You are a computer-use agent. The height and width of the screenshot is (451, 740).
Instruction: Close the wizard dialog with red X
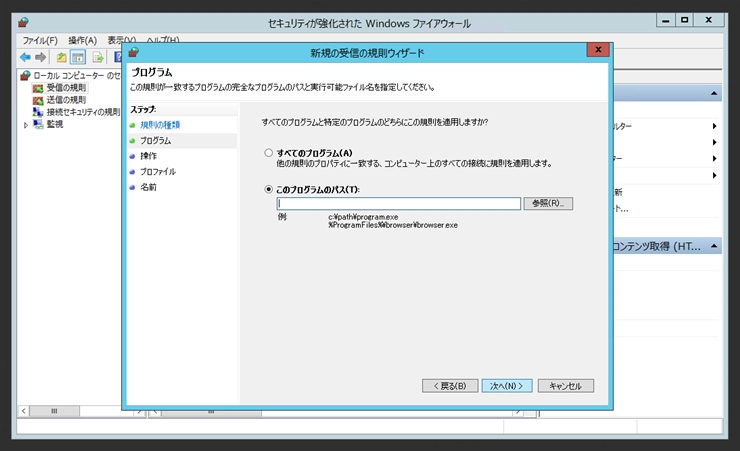coord(598,50)
